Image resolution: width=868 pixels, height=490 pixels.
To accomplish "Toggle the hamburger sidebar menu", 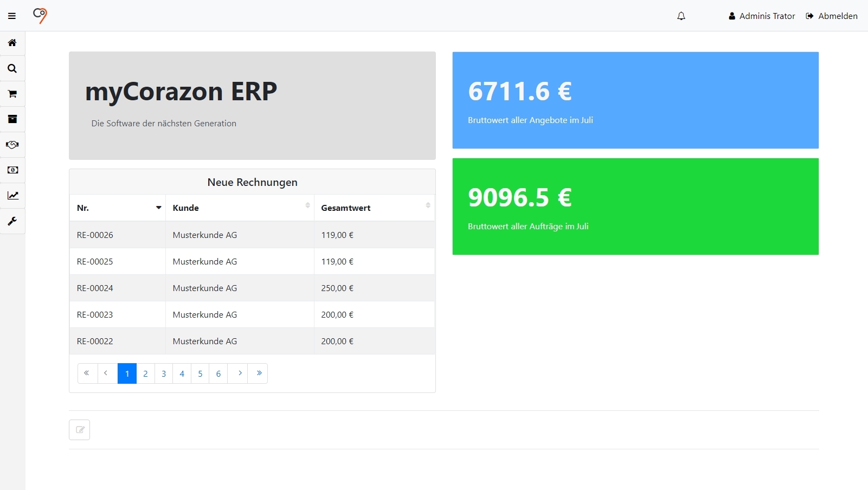I will click(12, 16).
